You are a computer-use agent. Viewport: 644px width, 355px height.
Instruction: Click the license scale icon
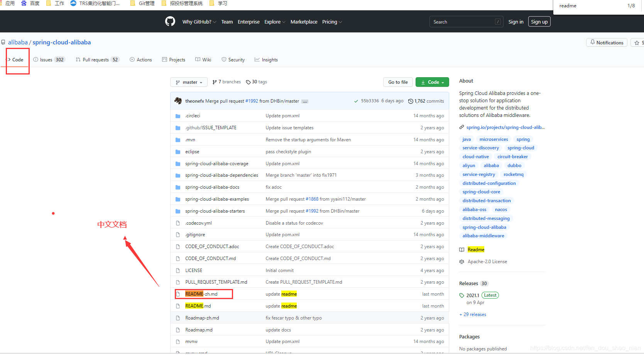point(461,262)
